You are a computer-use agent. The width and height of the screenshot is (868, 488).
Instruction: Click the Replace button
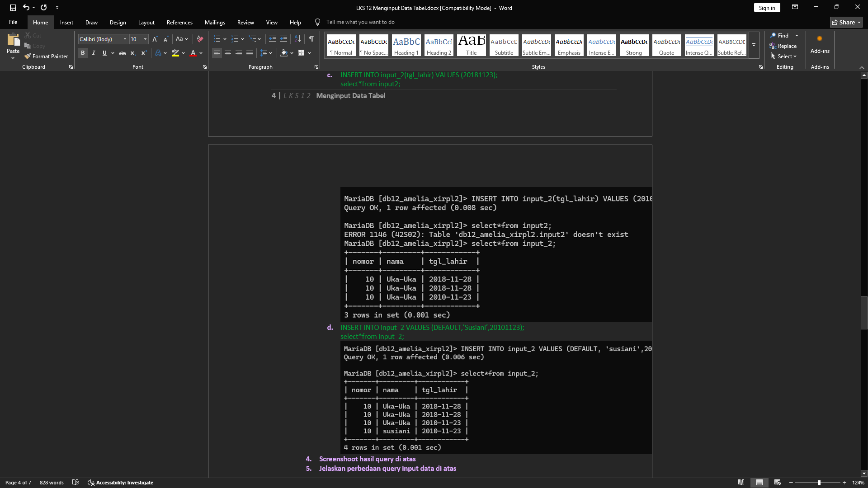(x=786, y=46)
